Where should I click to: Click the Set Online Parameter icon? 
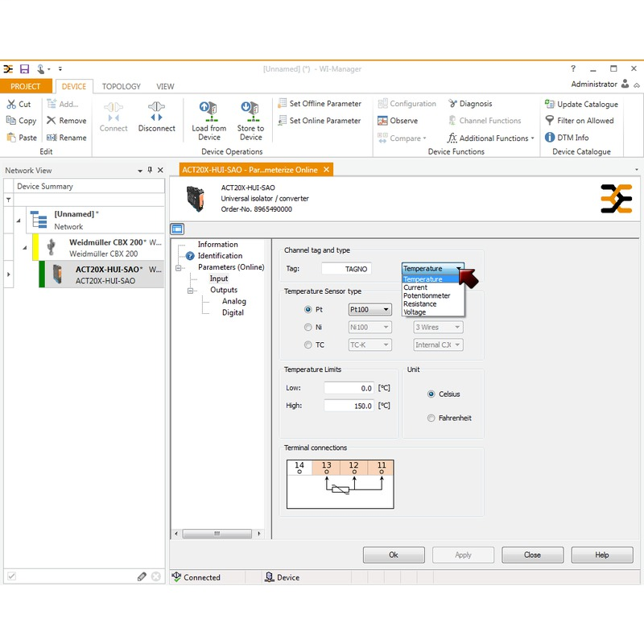(x=283, y=120)
